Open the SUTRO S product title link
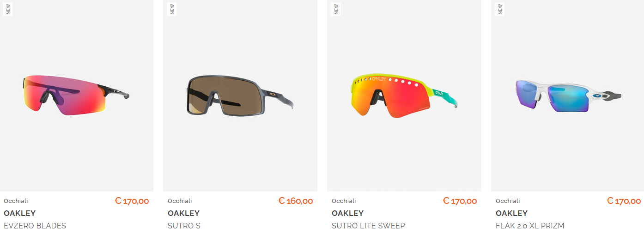This screenshot has height=233, width=644. (184, 226)
